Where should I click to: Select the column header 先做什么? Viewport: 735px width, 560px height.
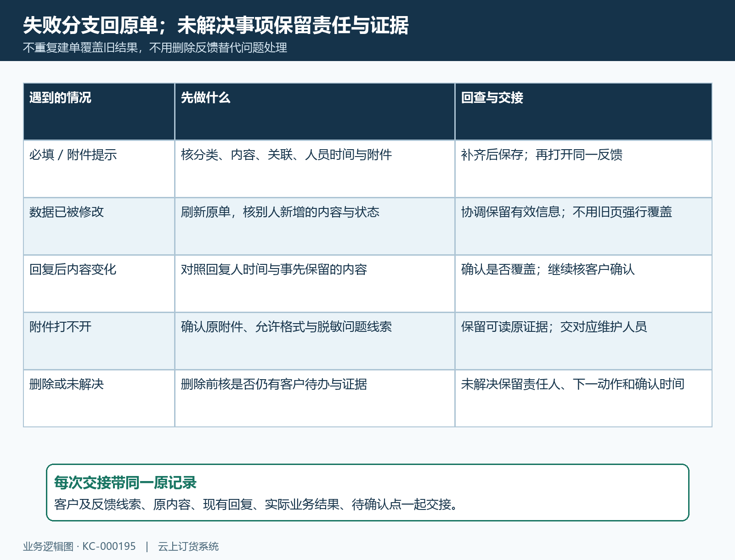[315, 112]
